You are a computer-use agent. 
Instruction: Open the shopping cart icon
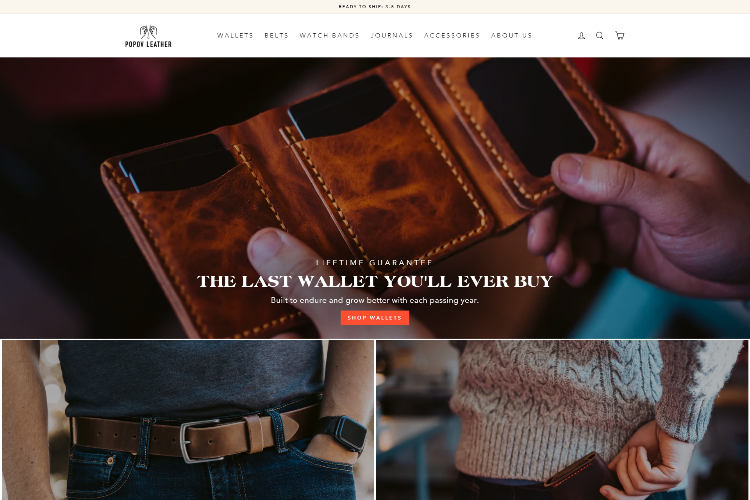[619, 35]
